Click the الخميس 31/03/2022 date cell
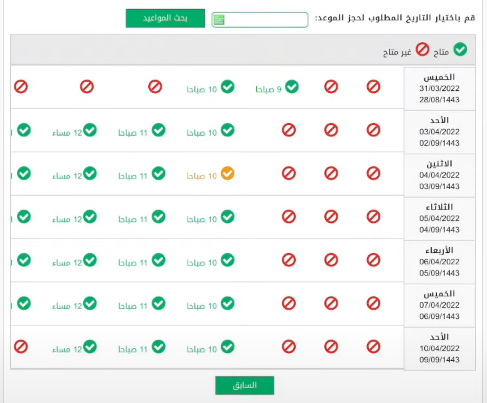This screenshot has width=487, height=403. 439,88
